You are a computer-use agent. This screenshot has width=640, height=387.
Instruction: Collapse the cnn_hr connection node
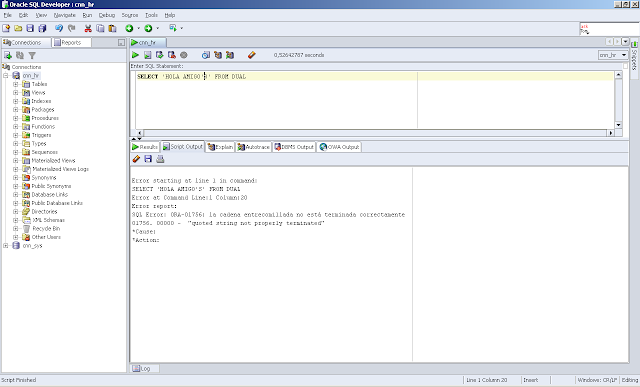pos(6,76)
